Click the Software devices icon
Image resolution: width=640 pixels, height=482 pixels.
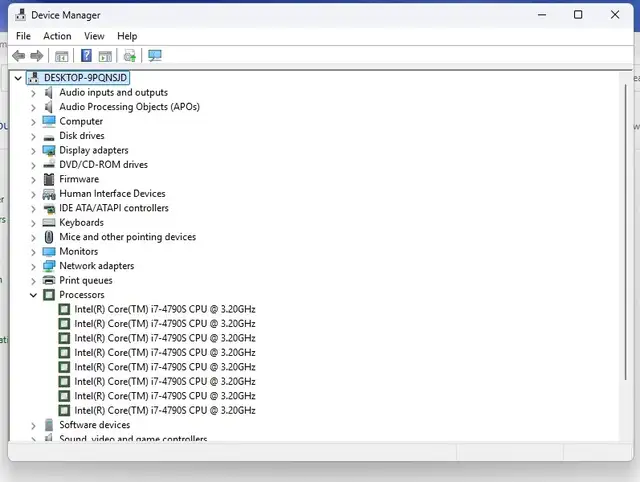coord(49,425)
